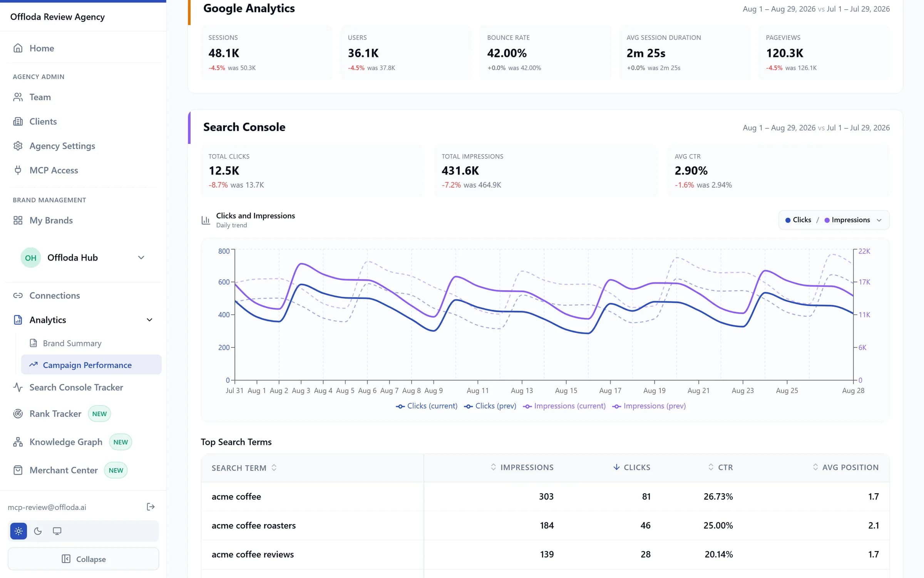The image size is (924, 578).
Task: Open Merchant Center page
Action: click(64, 470)
